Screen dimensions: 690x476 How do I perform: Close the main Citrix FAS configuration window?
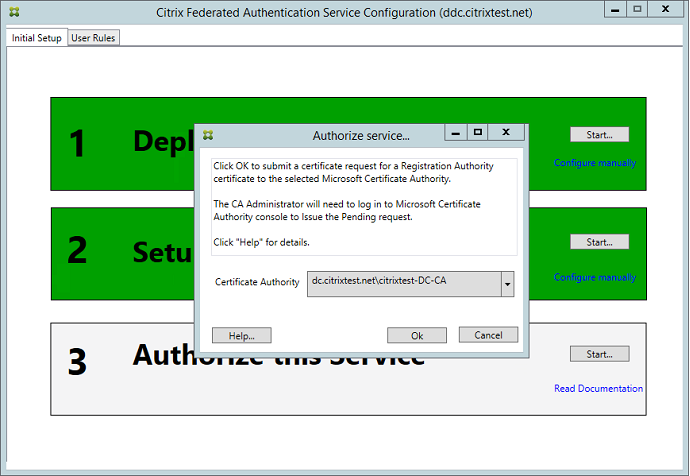(665, 9)
